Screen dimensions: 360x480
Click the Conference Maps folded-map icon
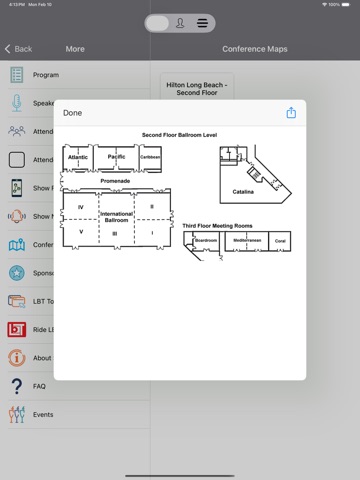tap(17, 245)
